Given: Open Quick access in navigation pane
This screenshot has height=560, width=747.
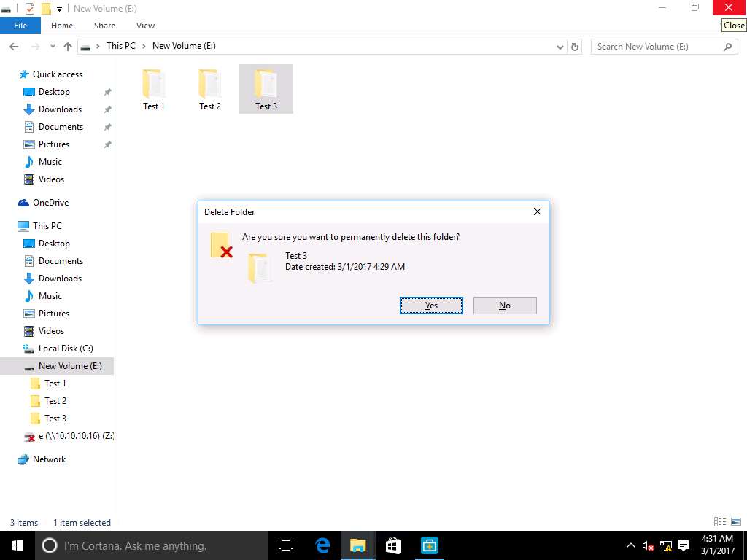Looking at the screenshot, I should click(x=57, y=74).
